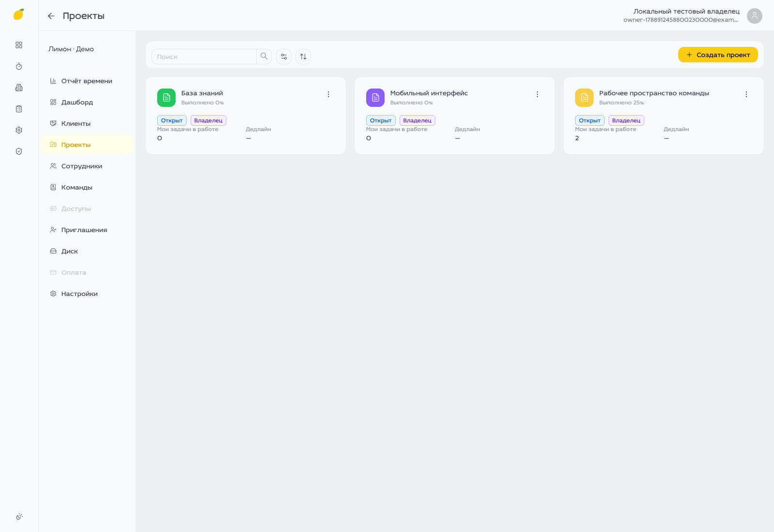
Task: Open the timer stopwatch icon in the left rail
Action: 19,66
